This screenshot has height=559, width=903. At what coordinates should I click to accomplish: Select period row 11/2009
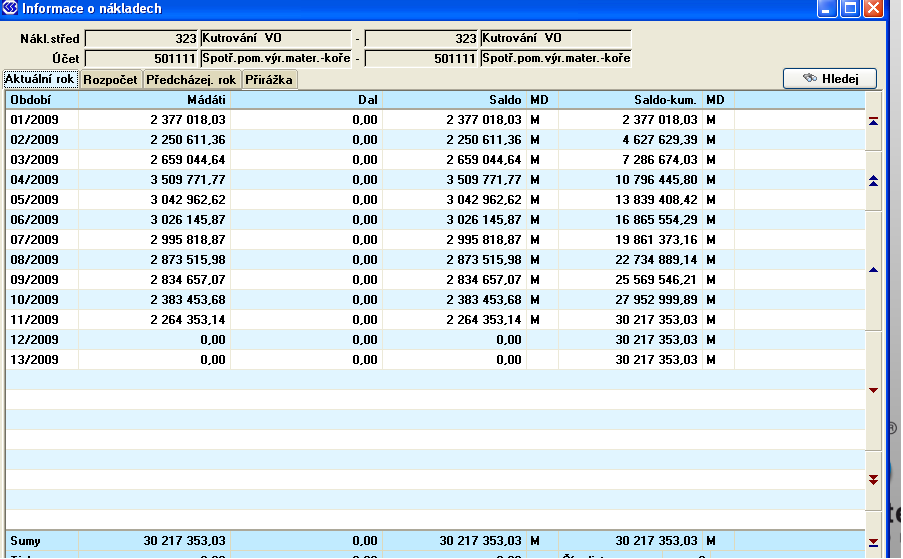pos(435,320)
